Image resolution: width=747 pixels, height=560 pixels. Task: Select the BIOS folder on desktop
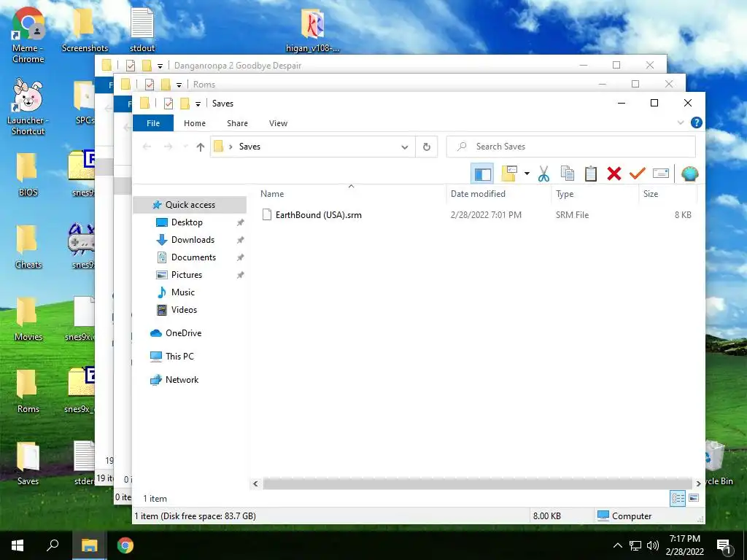(x=28, y=175)
